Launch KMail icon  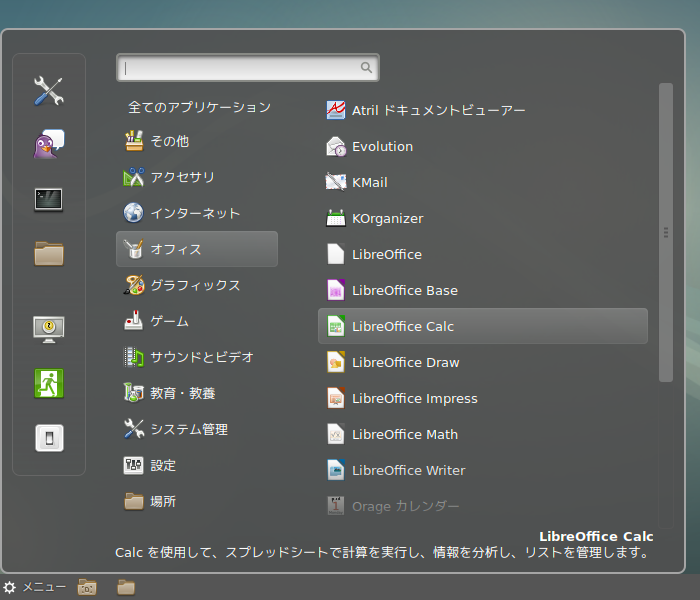[x=336, y=182]
